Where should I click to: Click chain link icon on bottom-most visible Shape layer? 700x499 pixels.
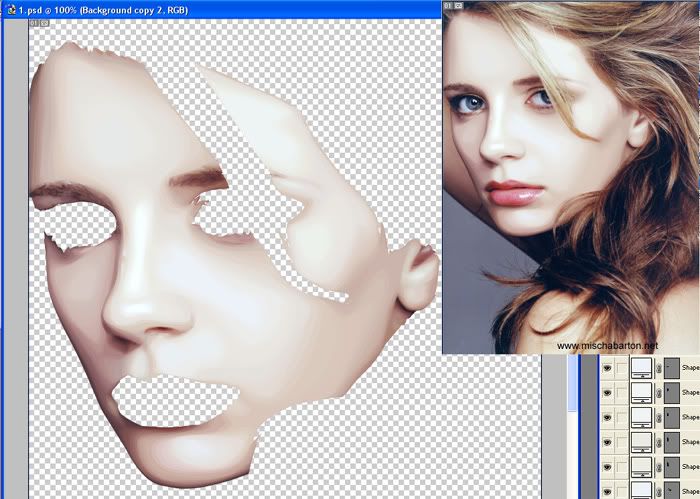coord(658,491)
